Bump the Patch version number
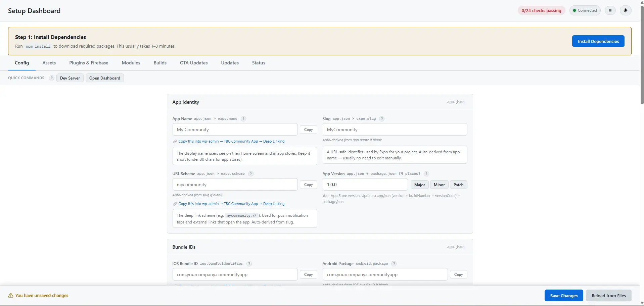The width and height of the screenshot is (644, 306). (x=458, y=185)
